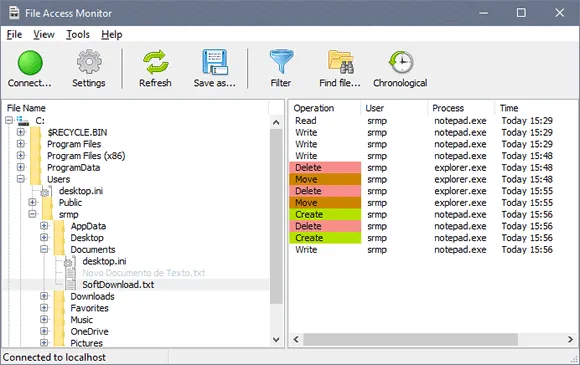Click the Public folder icon
The height and width of the screenshot is (365, 580).
(47, 203)
